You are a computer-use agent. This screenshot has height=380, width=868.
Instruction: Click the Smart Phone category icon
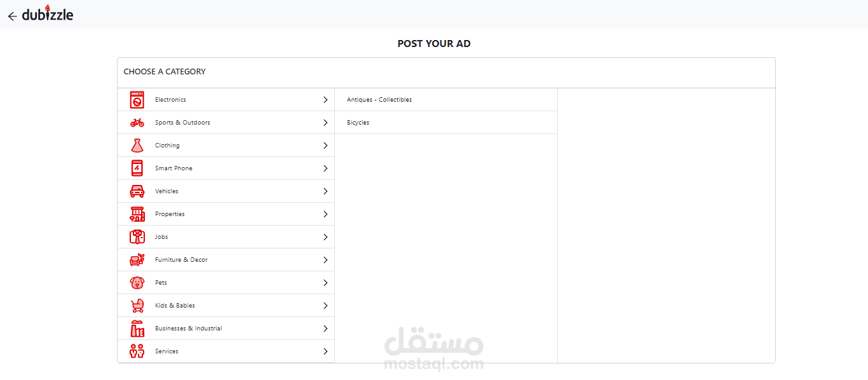(137, 168)
